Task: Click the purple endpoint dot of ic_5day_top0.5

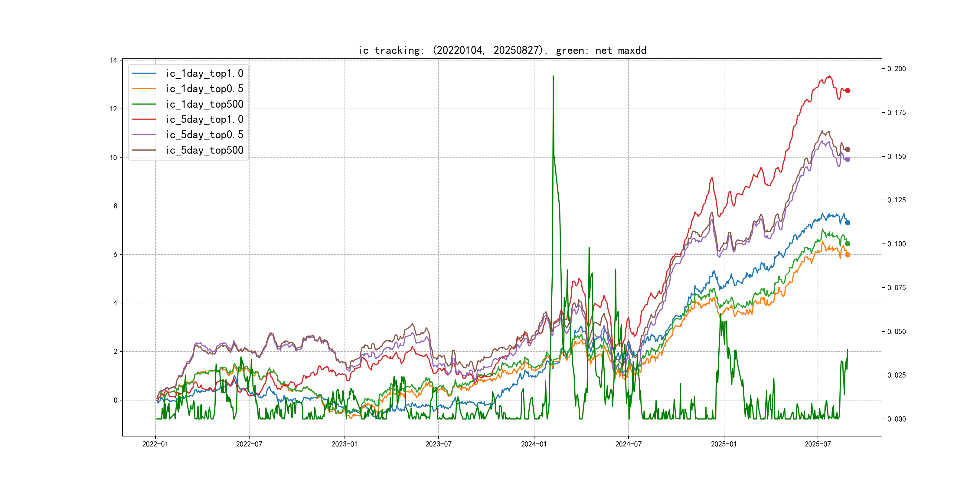Action: point(847,159)
